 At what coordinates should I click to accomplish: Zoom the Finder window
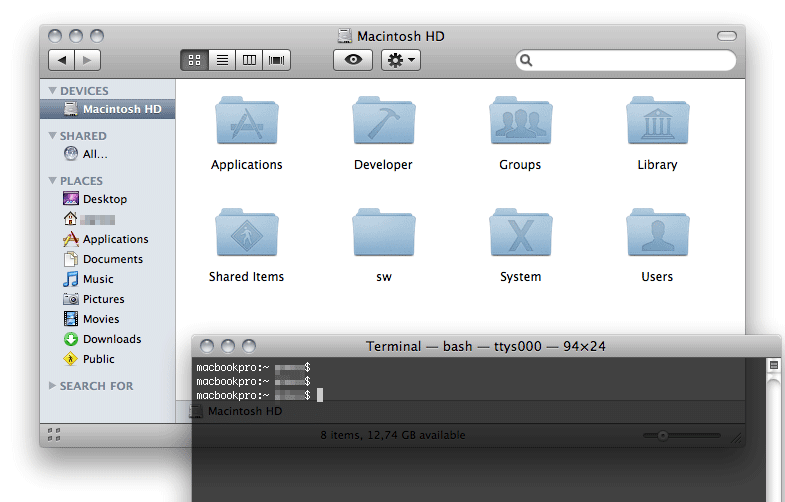click(97, 36)
